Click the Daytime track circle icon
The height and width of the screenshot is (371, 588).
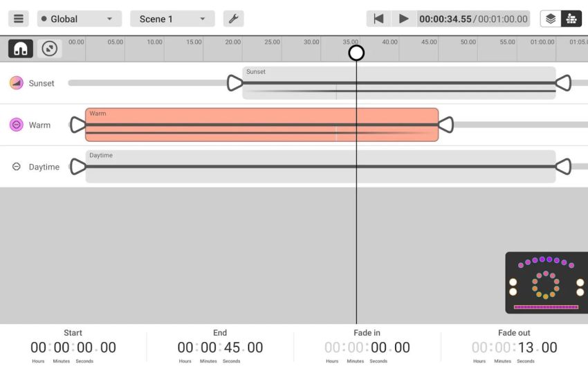tap(17, 167)
